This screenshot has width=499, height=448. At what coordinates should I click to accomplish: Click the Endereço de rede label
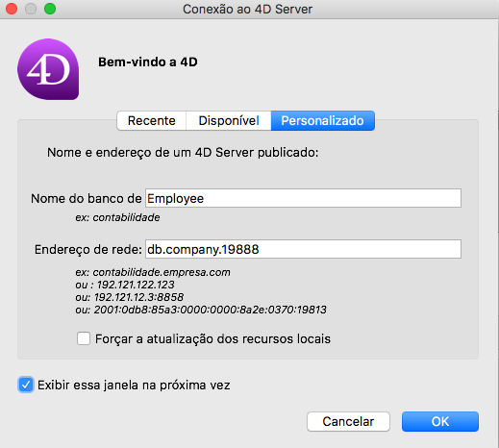[x=88, y=249]
